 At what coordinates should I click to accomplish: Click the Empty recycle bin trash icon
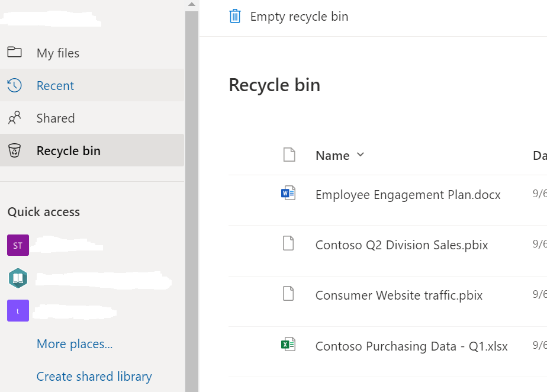[235, 16]
